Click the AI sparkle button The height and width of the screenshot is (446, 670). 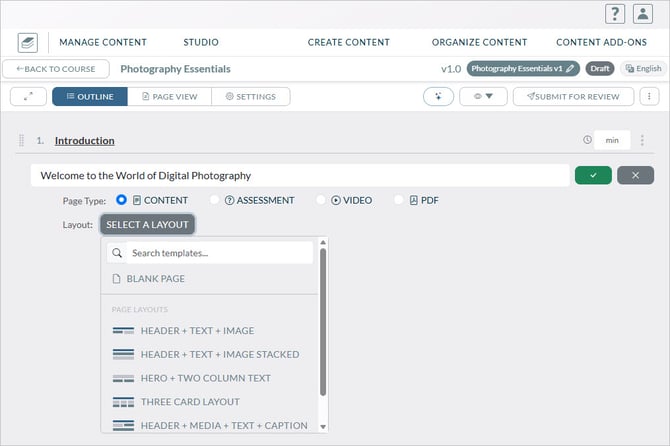[x=438, y=97]
